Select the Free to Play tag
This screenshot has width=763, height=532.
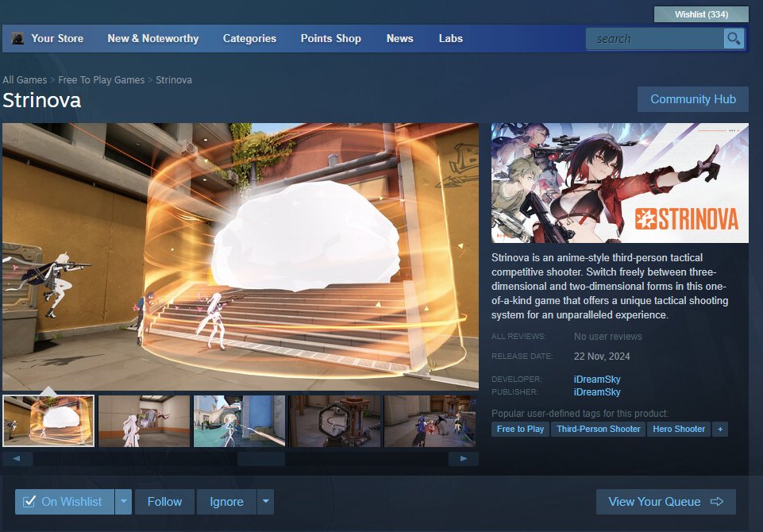520,429
